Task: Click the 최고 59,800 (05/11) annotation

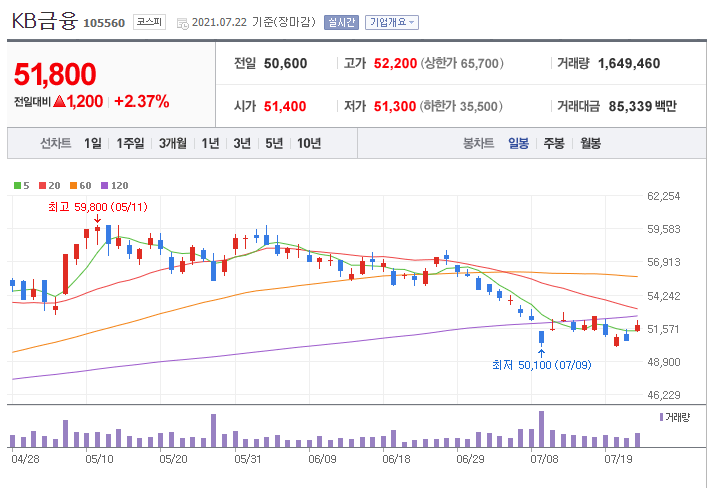Action: click(98, 207)
